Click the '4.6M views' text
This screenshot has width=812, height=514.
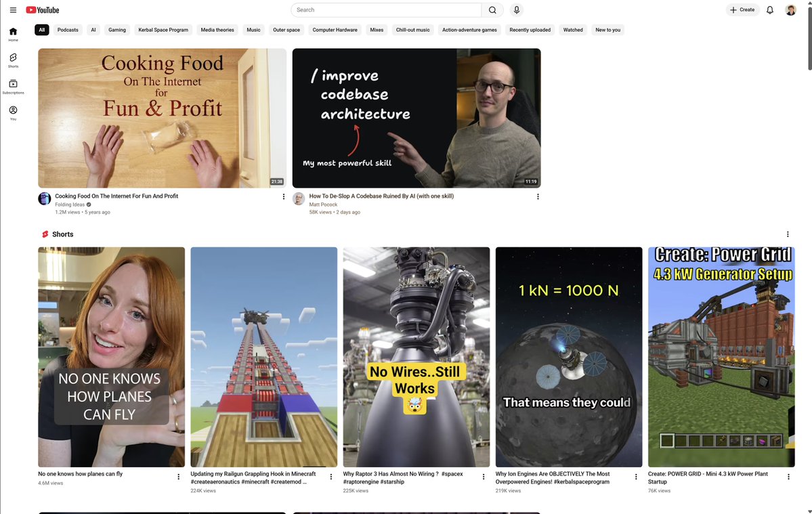[50, 483]
